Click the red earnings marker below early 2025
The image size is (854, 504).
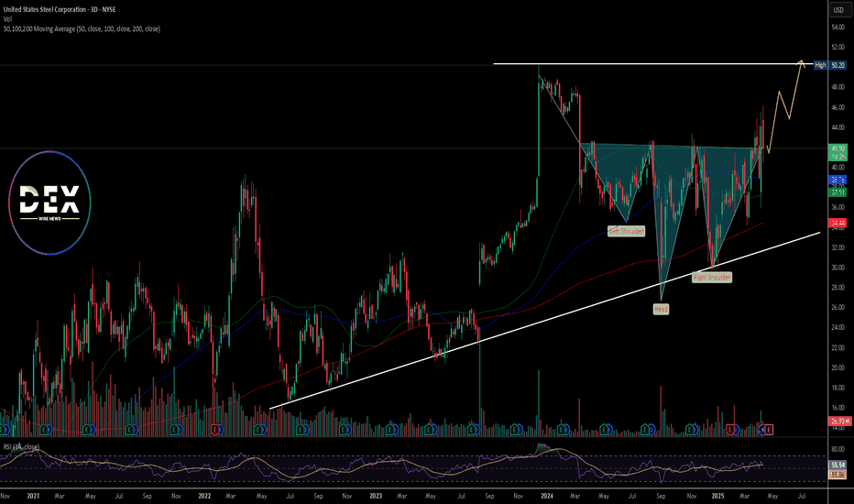(730, 430)
